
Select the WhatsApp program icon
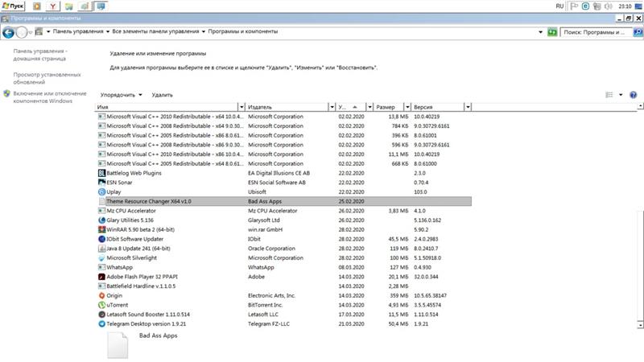click(x=102, y=268)
